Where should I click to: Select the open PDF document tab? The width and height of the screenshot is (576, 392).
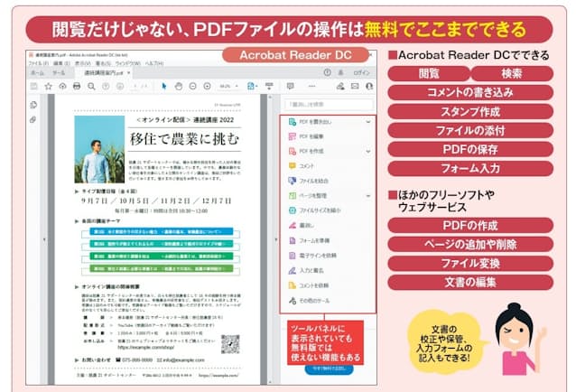click(x=103, y=73)
